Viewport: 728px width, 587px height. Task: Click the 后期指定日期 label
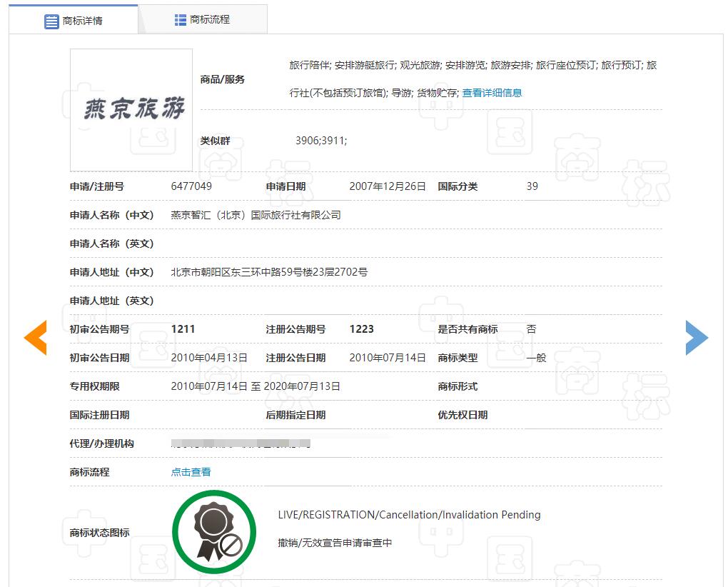(295, 415)
